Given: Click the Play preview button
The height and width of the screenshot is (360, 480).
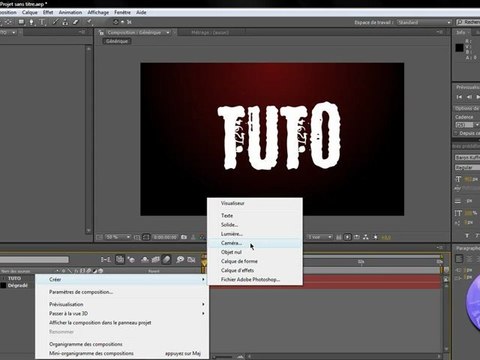Looking at the screenshot, I should pos(478,97).
